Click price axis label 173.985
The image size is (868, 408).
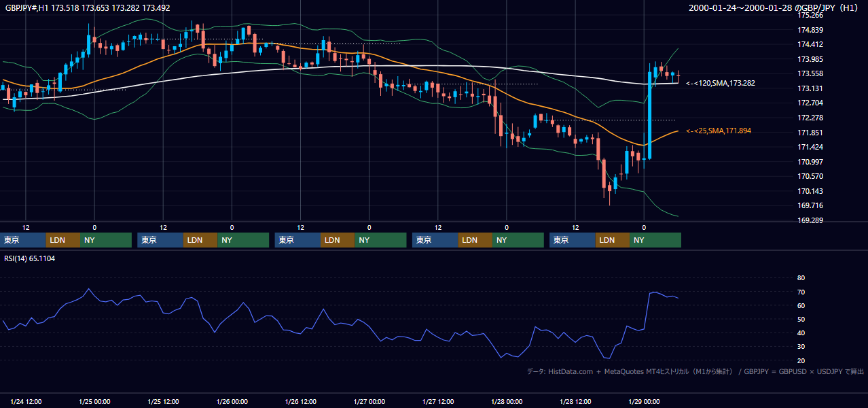(809, 59)
